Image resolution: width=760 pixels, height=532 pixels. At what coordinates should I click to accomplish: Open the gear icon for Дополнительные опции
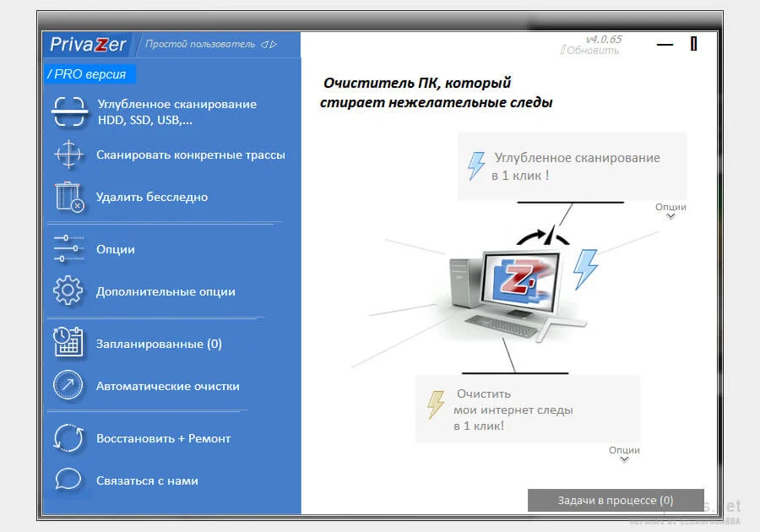pos(69,290)
